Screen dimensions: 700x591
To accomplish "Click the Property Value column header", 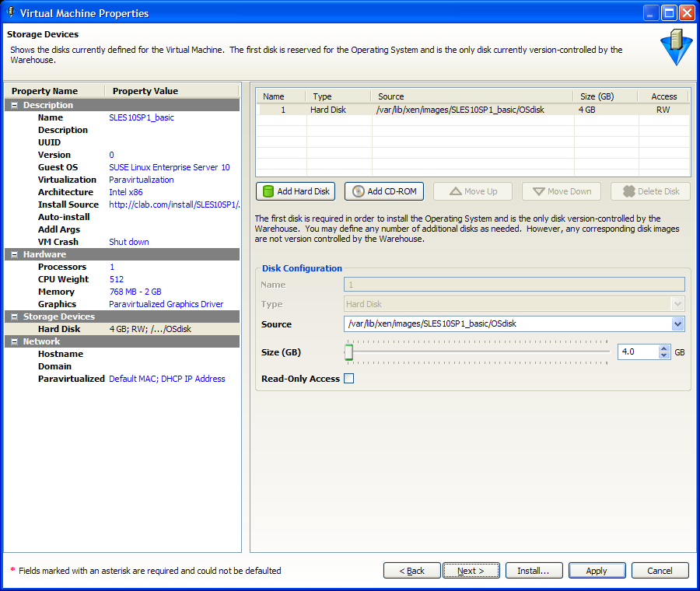I will (x=172, y=91).
